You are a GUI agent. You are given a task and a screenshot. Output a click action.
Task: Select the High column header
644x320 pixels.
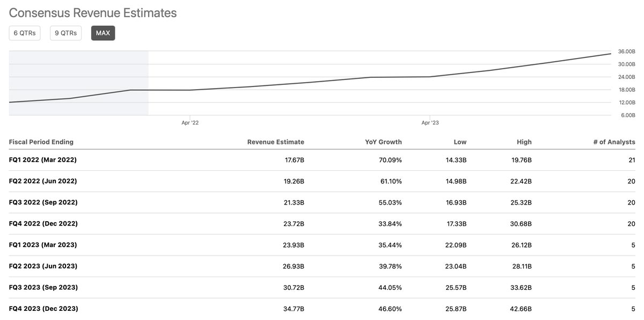pyautogui.click(x=524, y=142)
